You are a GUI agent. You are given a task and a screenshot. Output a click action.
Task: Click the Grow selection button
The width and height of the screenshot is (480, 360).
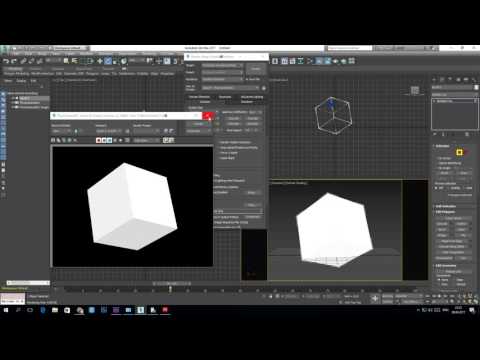463,173
